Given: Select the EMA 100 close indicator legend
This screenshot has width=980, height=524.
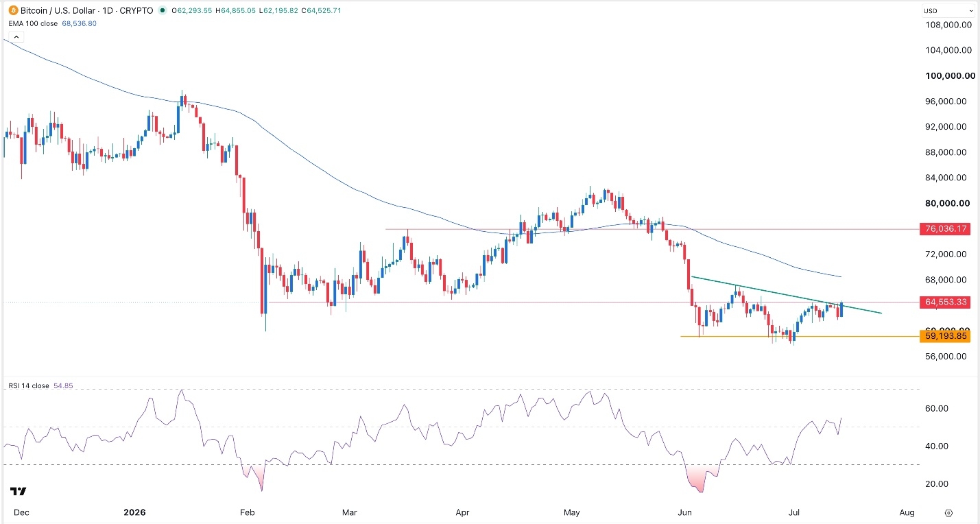Looking at the screenshot, I should [x=34, y=23].
